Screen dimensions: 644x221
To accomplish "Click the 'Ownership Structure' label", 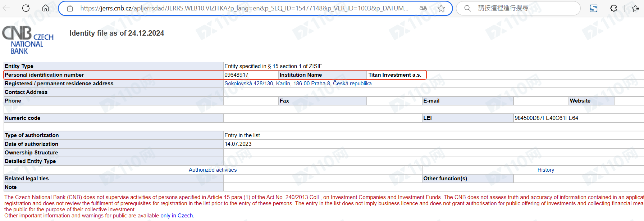I will click(31, 153).
